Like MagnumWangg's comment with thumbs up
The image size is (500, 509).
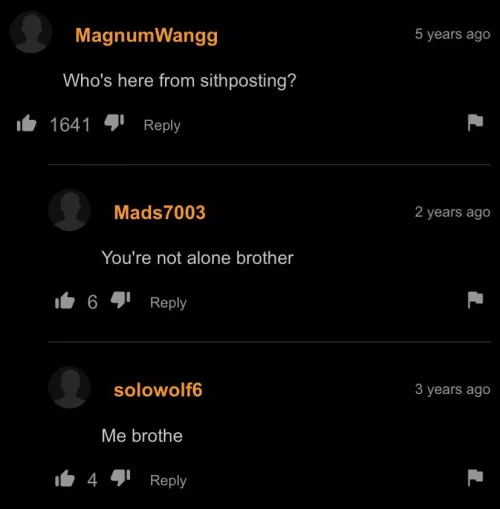26,123
